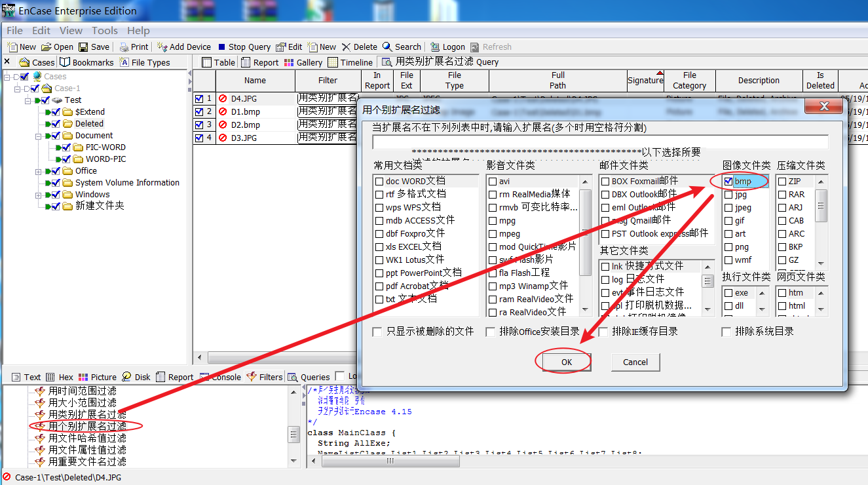Open the Disk view tab

click(136, 377)
